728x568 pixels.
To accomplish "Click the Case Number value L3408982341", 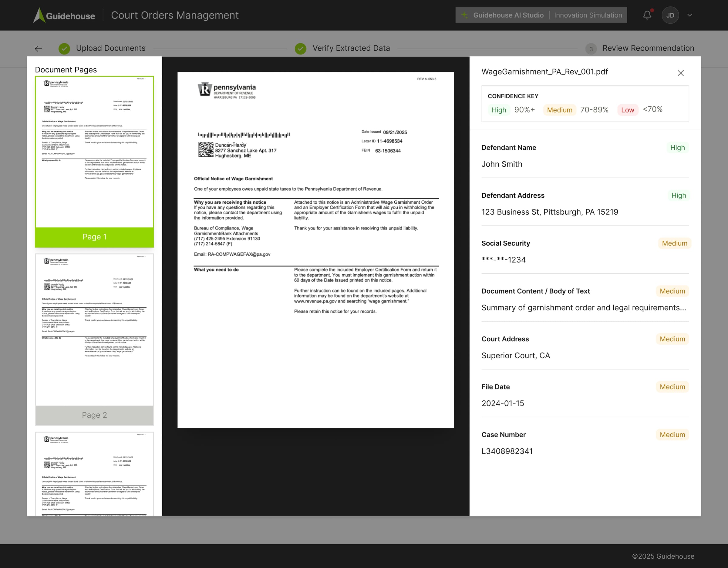I will click(507, 451).
